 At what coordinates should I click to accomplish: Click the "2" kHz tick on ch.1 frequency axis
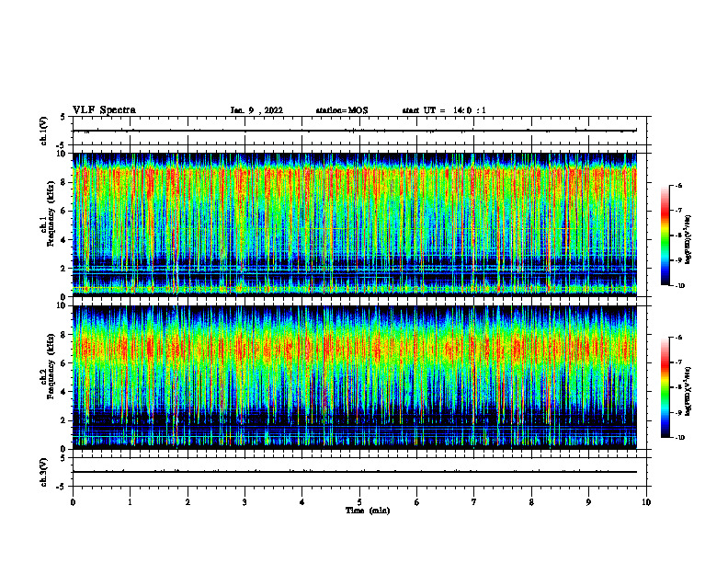click(63, 269)
